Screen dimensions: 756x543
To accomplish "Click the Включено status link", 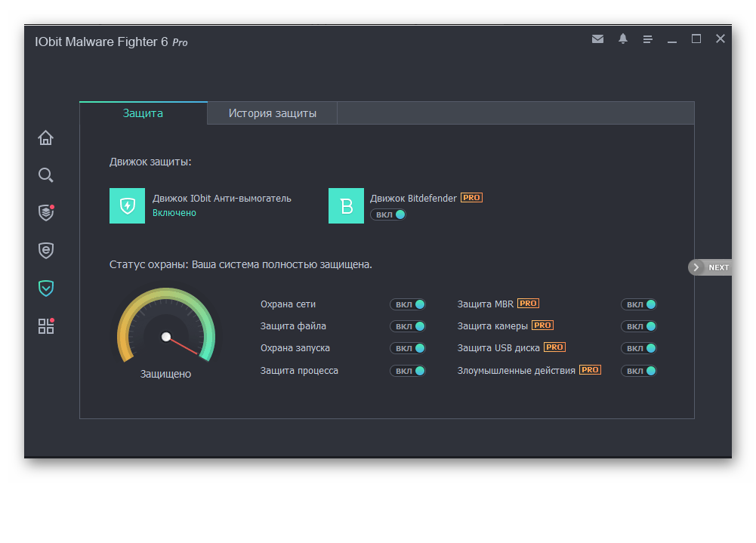I will click(x=174, y=213).
